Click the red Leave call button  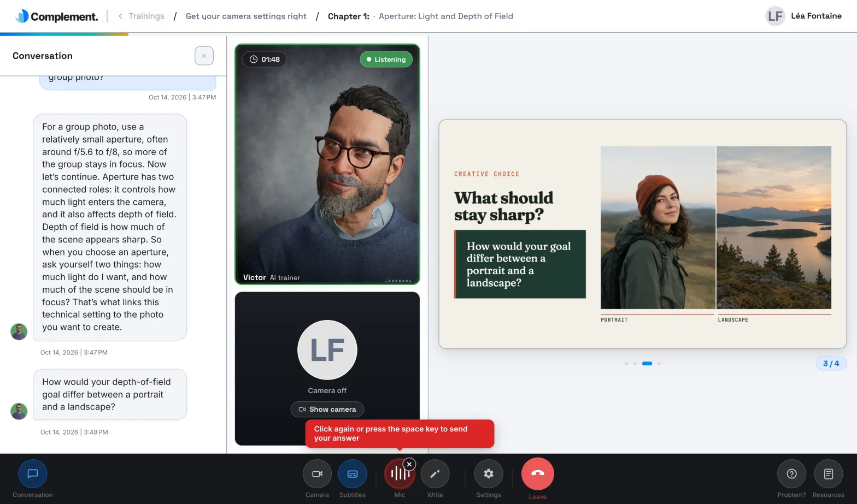click(538, 473)
